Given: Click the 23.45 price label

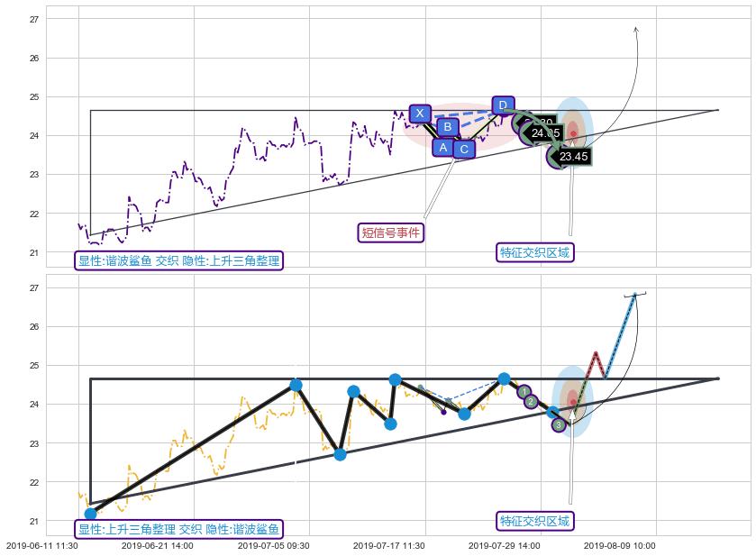Looking at the screenshot, I should 573,157.
